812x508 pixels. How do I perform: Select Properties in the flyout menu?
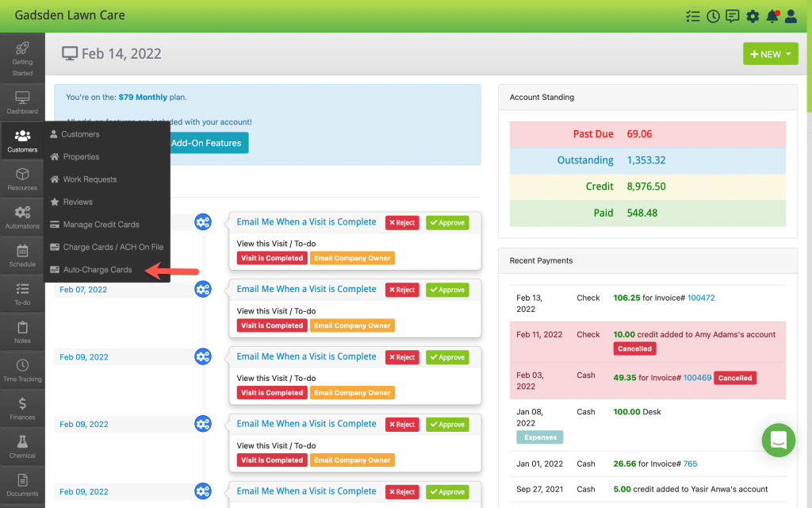pyautogui.click(x=81, y=156)
